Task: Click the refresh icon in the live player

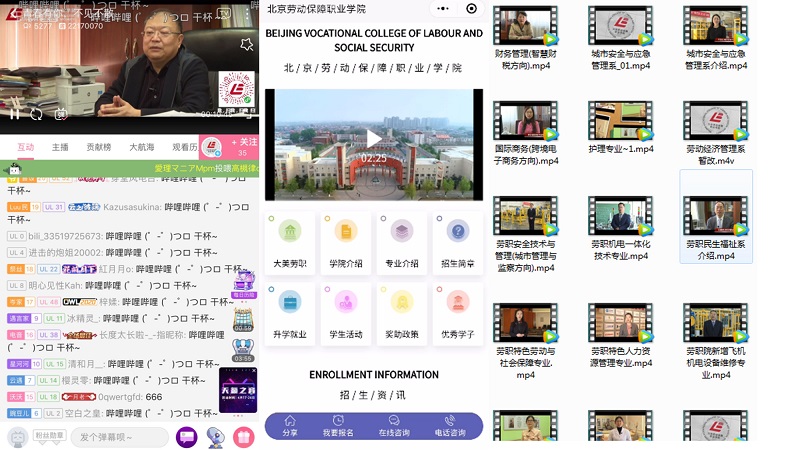Action: pyautogui.click(x=36, y=114)
